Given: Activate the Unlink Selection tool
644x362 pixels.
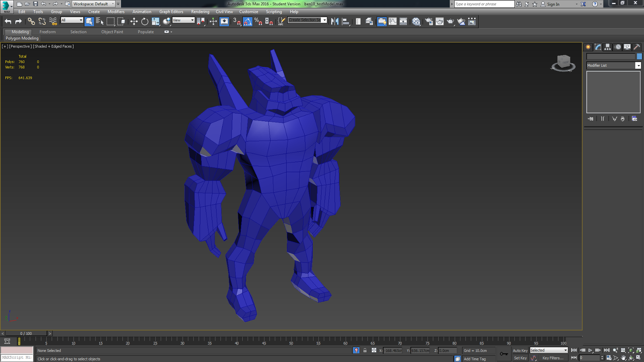Looking at the screenshot, I should click(x=42, y=21).
